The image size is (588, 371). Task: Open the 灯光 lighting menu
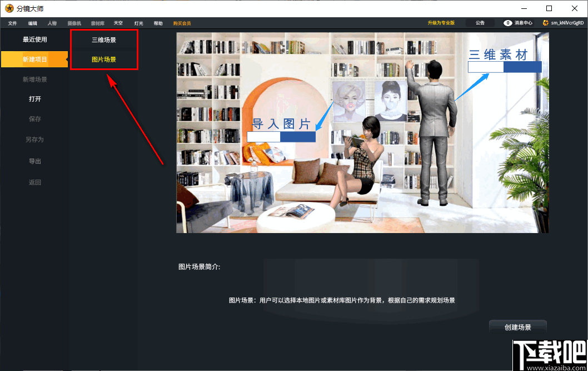tap(138, 23)
